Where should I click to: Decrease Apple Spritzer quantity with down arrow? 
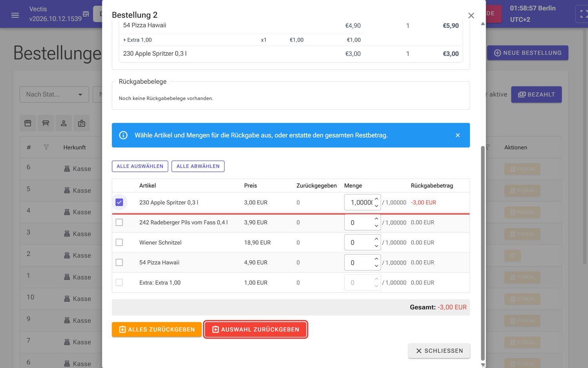point(376,206)
